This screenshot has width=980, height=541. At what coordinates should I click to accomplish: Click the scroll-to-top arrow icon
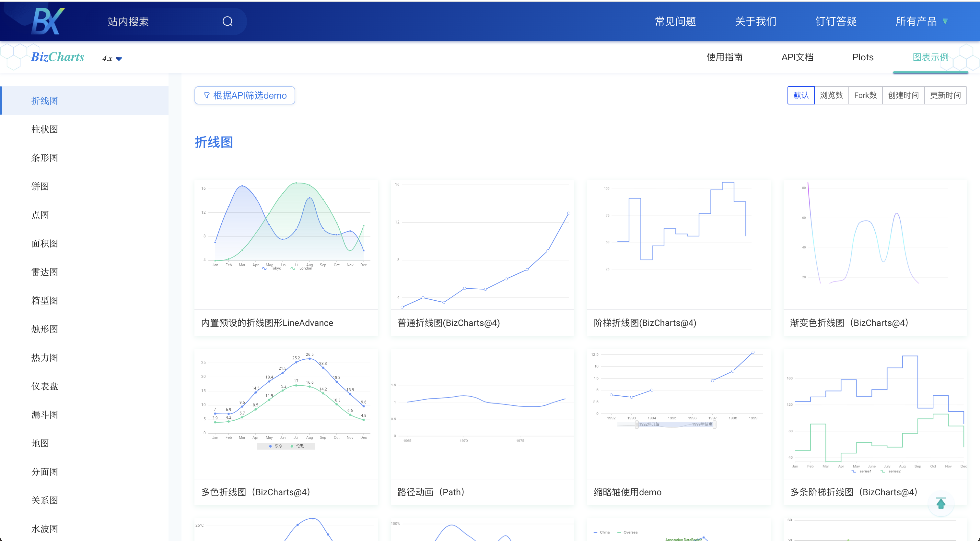point(941,503)
